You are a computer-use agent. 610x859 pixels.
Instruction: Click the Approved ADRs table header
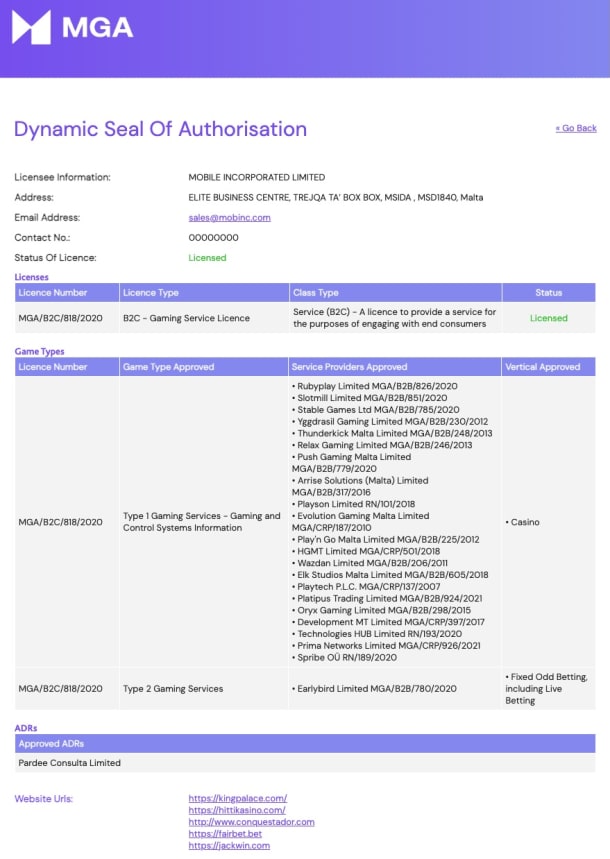point(305,743)
